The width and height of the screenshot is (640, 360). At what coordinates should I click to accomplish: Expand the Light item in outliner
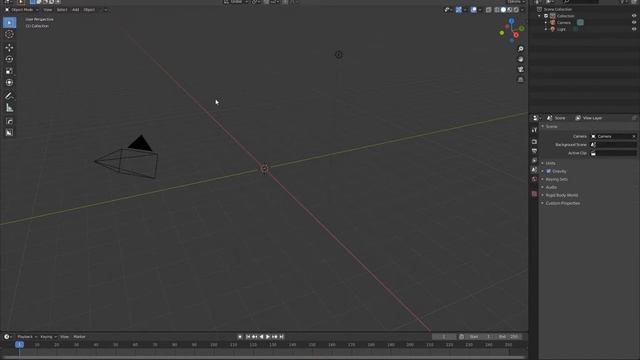[546, 29]
